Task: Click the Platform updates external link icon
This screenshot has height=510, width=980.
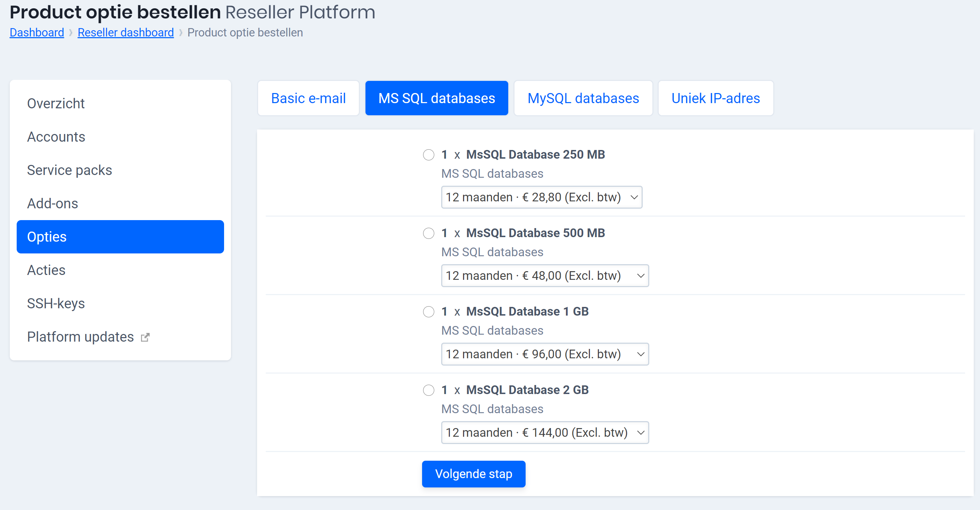Action: (x=145, y=337)
